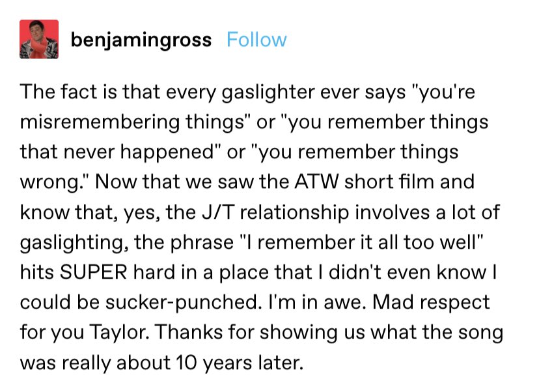
Task: Click the quote "I remember it all too well"
Action: 363,242
